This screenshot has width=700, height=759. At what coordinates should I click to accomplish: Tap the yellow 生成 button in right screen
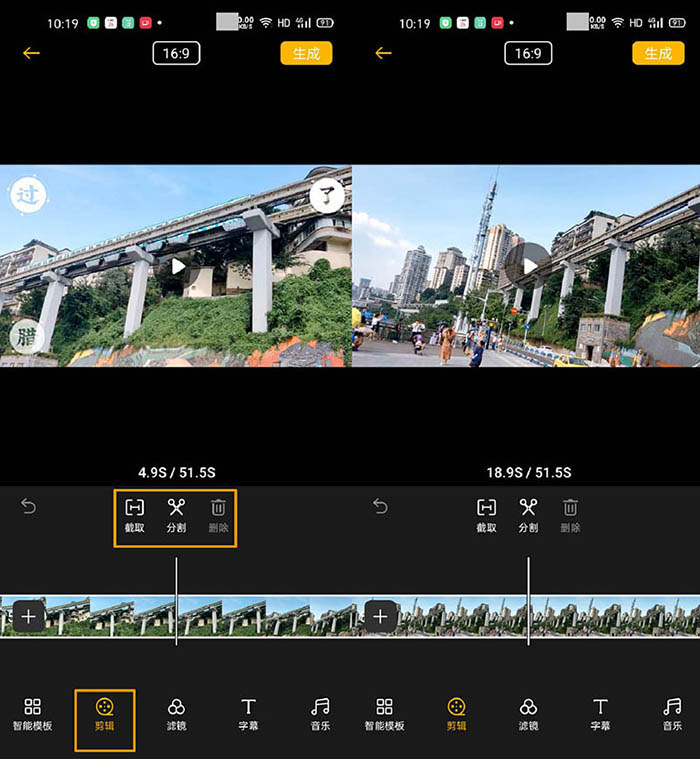658,53
